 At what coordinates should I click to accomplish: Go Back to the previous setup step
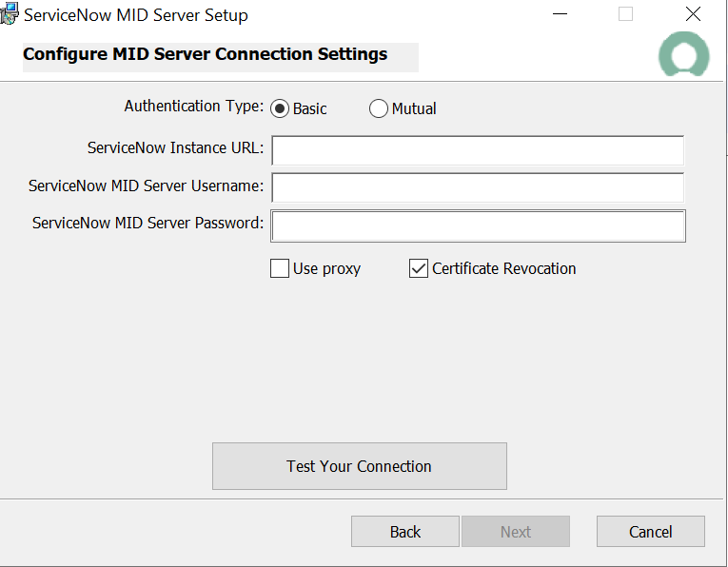click(404, 532)
